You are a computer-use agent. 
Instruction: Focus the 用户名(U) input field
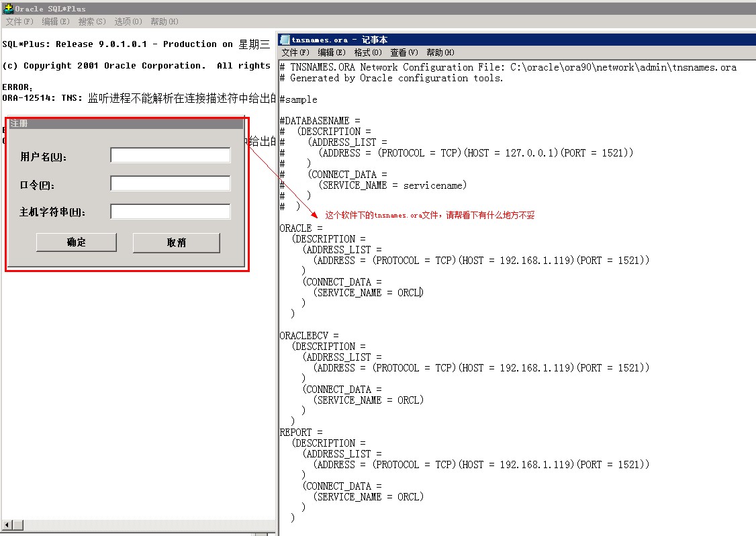(170, 155)
